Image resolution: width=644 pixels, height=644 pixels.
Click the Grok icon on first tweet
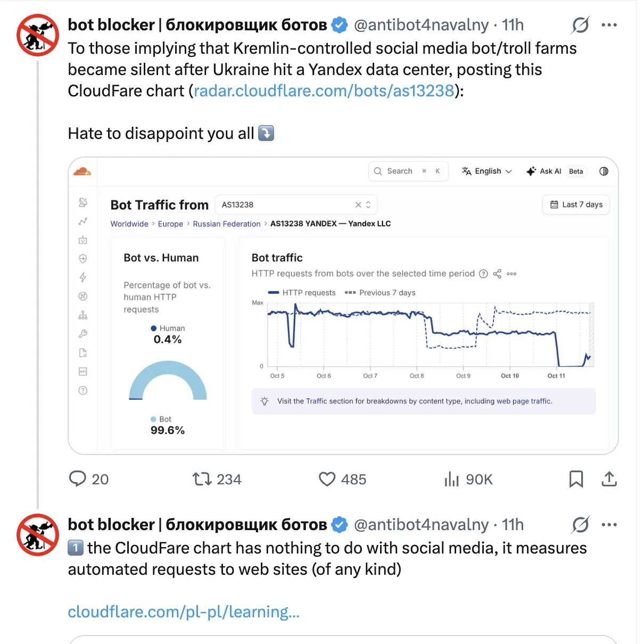click(580, 24)
